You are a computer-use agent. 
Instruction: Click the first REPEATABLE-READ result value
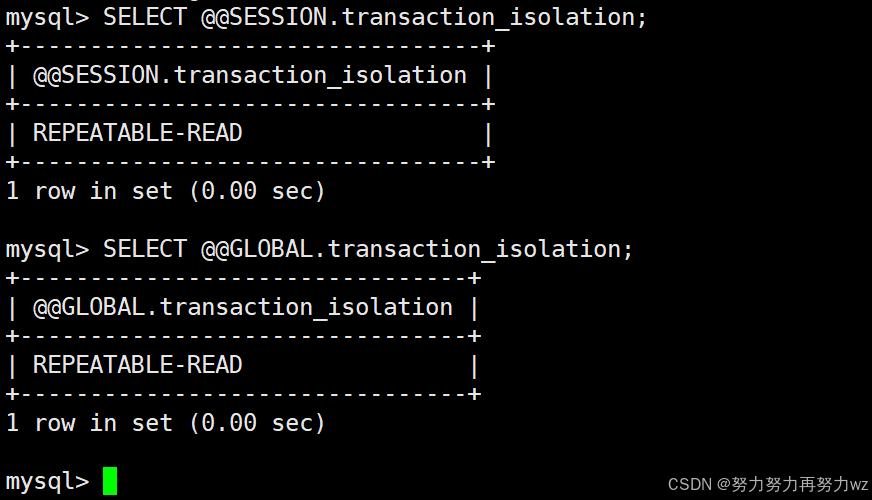click(x=137, y=133)
